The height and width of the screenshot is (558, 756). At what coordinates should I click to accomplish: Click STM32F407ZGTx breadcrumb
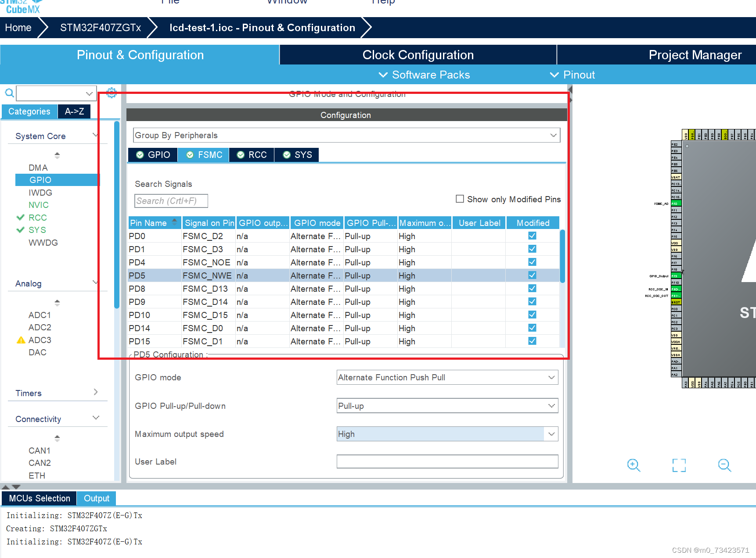tap(101, 28)
